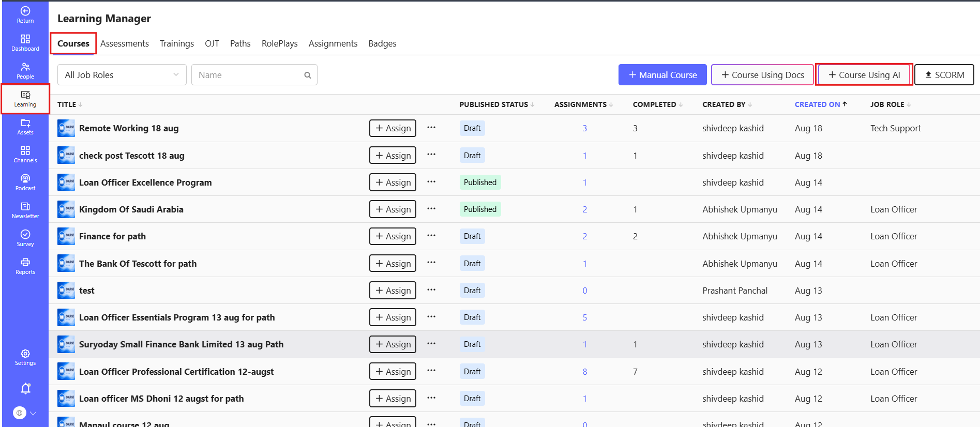Sort by CREATED ON column
This screenshot has width=980, height=427.
[821, 104]
